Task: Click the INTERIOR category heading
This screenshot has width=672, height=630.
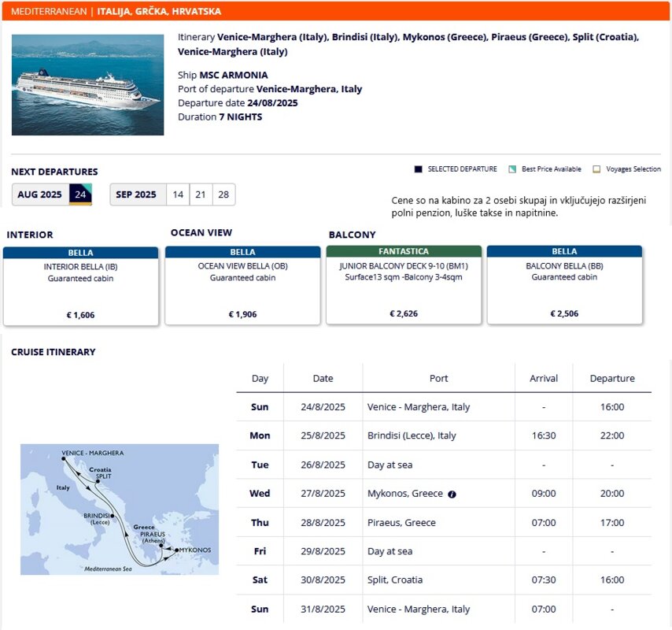Action: coord(30,235)
